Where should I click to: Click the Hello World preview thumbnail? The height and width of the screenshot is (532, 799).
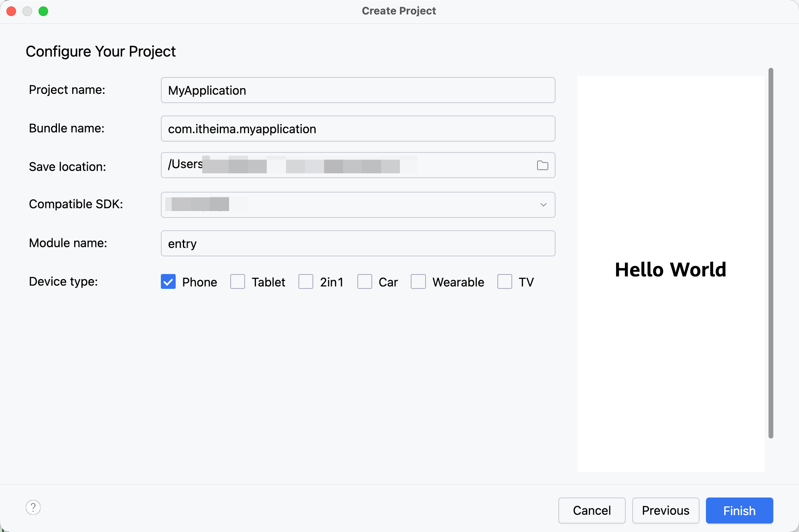[x=670, y=273]
